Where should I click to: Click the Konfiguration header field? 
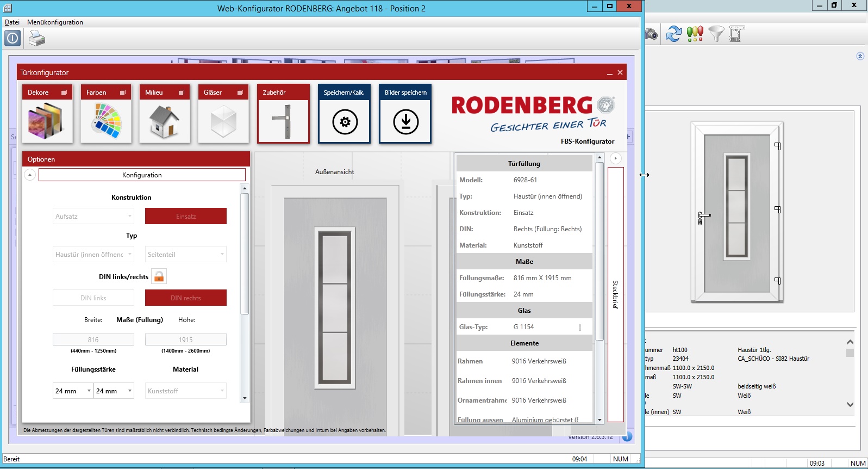(142, 175)
